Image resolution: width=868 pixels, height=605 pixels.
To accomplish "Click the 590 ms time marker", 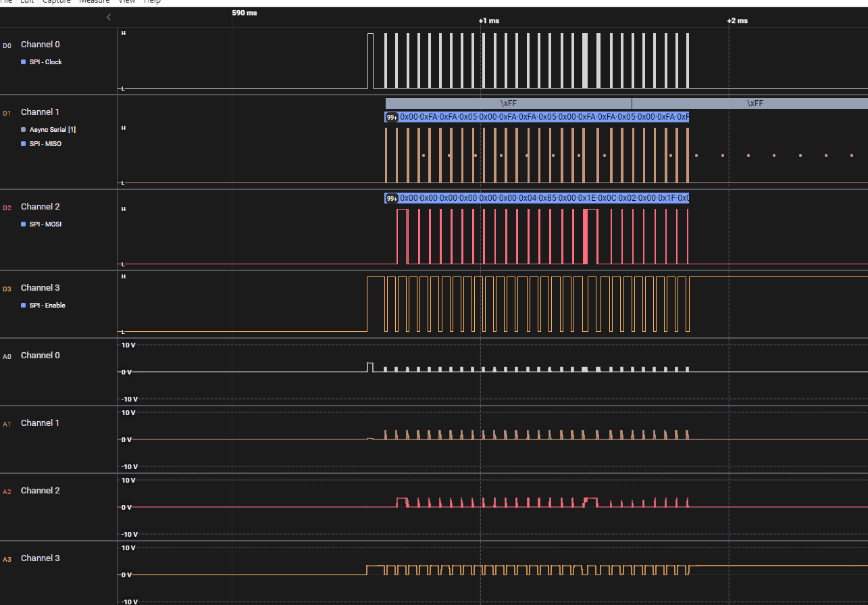I will 245,13.
